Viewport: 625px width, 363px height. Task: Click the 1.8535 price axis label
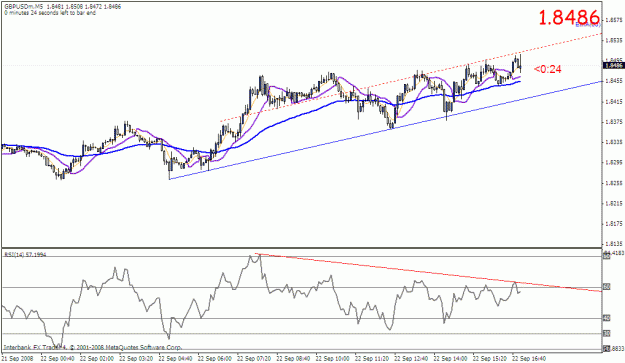coord(614,40)
